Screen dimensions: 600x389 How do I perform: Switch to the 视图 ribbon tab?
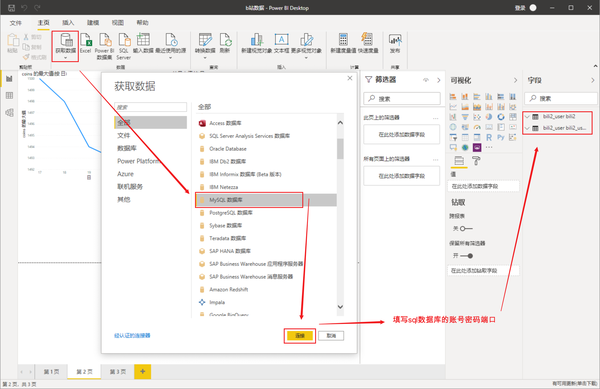[118, 23]
